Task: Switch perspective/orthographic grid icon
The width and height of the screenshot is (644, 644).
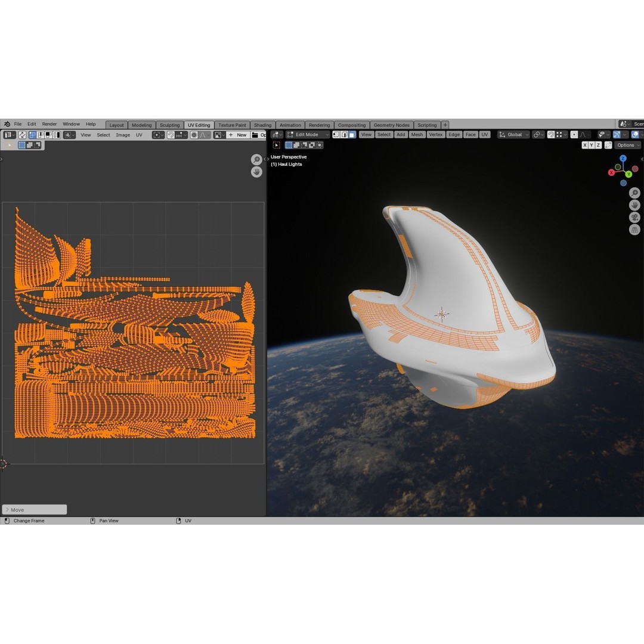Action: click(x=634, y=230)
